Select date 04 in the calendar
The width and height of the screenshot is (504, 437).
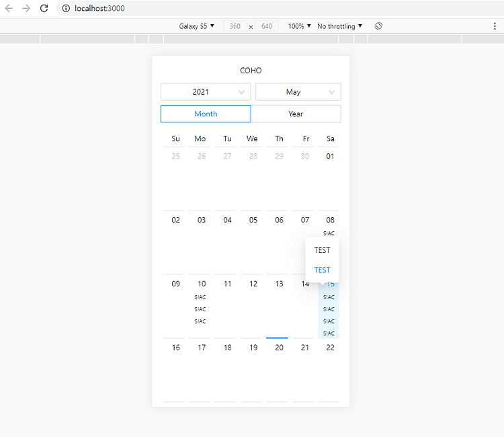(x=227, y=220)
